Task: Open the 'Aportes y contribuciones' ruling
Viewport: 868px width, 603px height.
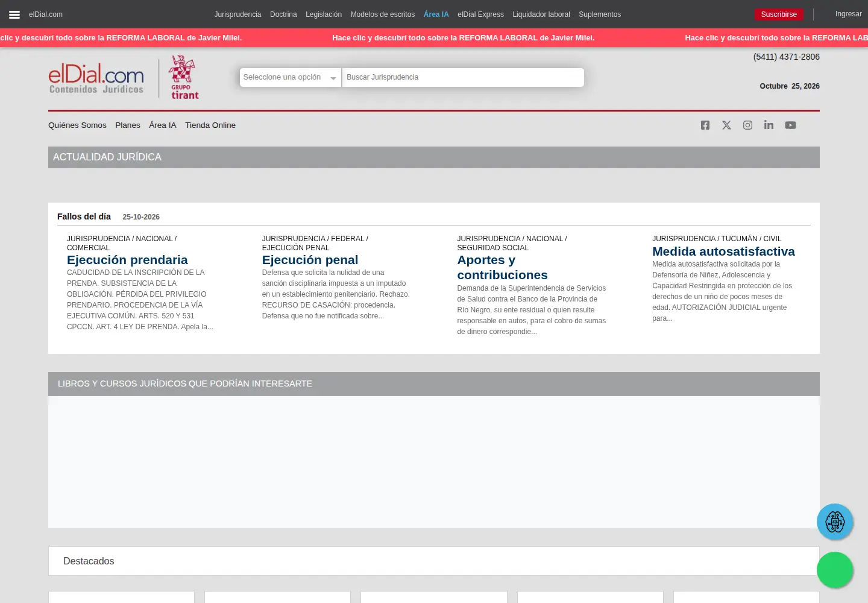Action: 502,268
